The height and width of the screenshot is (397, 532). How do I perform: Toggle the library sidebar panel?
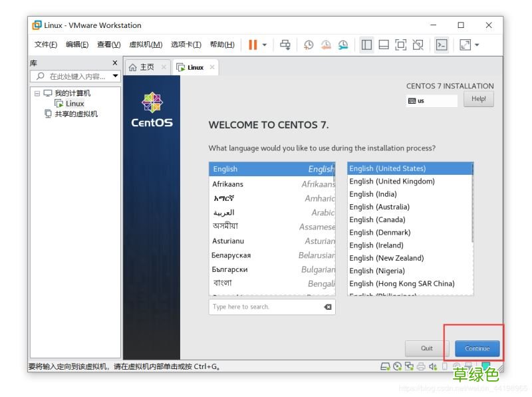tap(366, 45)
